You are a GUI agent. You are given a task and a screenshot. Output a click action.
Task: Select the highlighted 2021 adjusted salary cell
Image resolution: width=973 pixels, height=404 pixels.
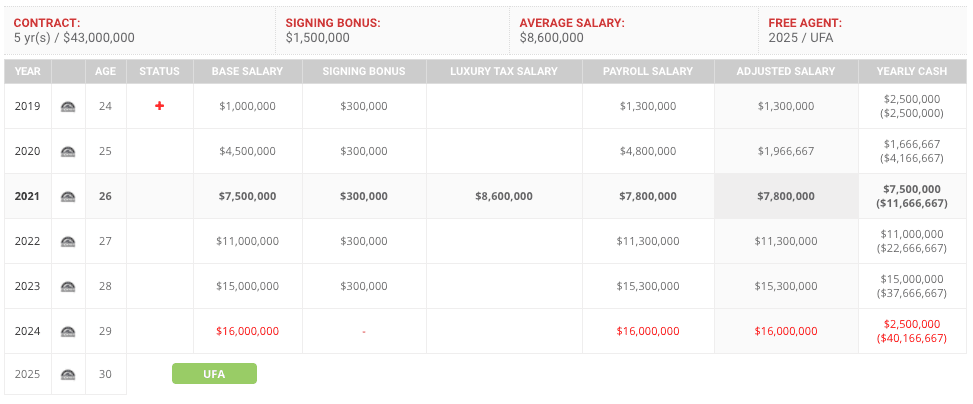786,196
